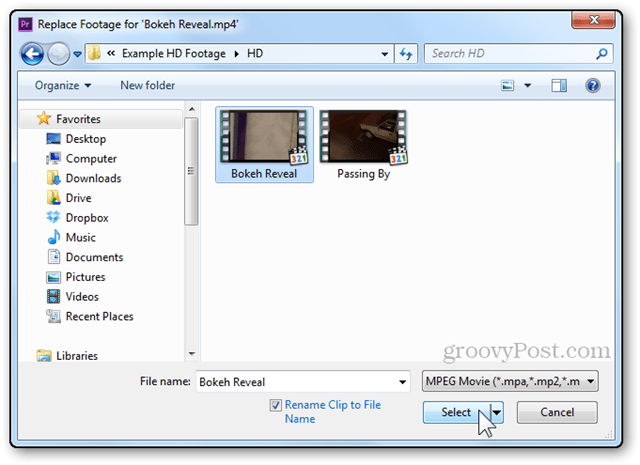
Task: Select Music text in sidebar
Action: click(x=80, y=237)
